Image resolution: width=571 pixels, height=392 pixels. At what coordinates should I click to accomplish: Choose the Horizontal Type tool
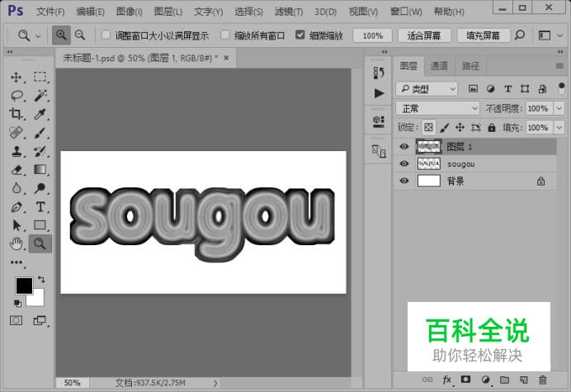tap(40, 207)
